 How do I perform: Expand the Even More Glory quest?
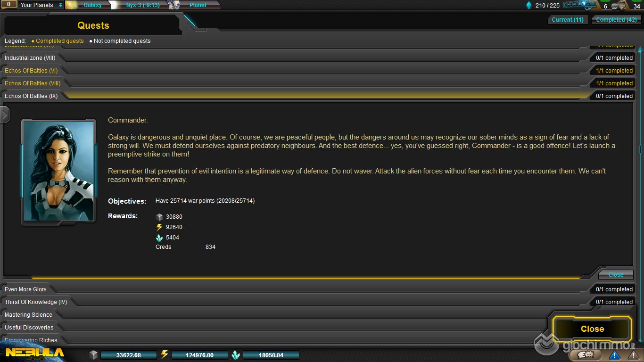(25, 289)
